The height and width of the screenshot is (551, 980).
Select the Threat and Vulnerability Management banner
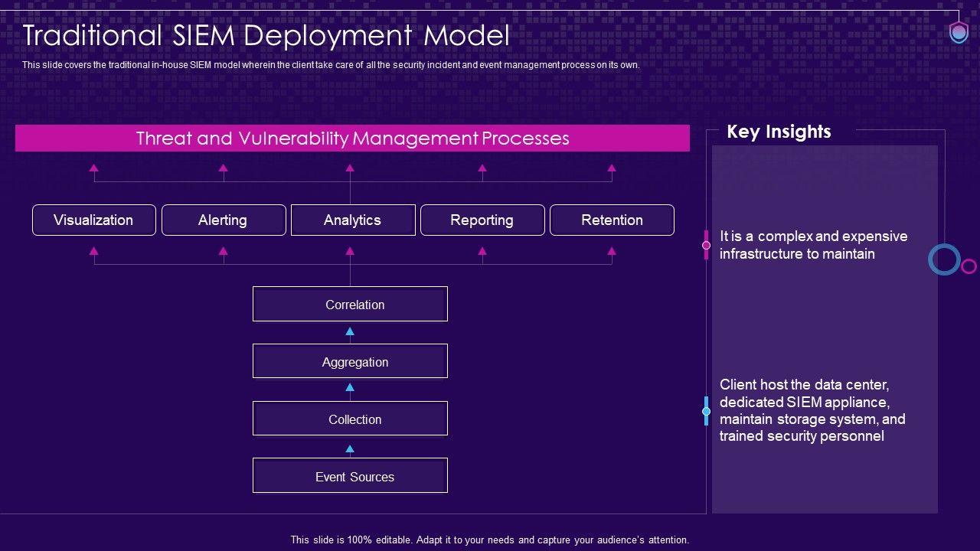point(352,139)
